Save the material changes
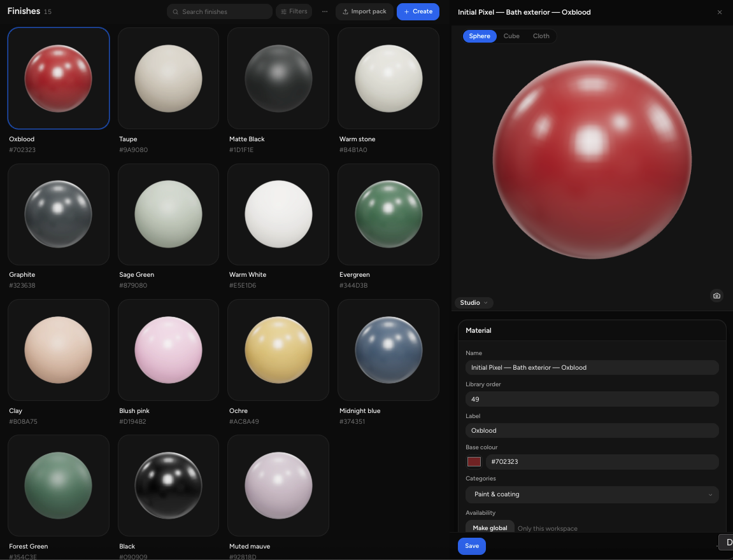 click(472, 546)
